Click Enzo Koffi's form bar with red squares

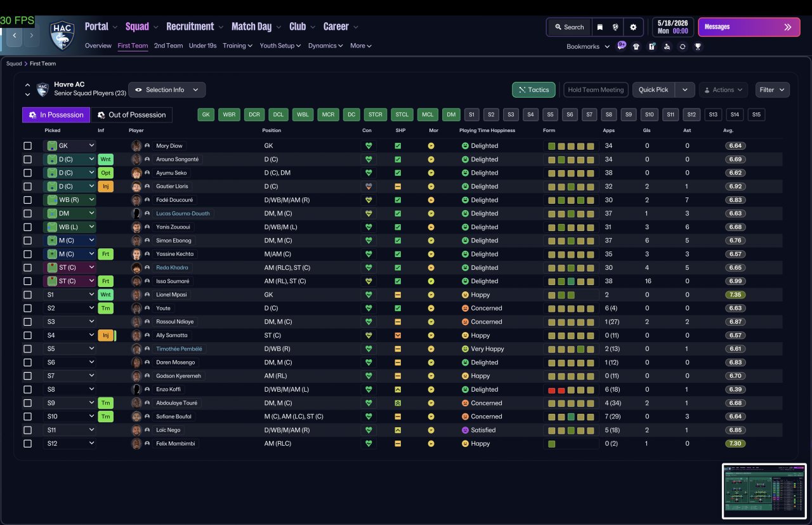tap(571, 390)
